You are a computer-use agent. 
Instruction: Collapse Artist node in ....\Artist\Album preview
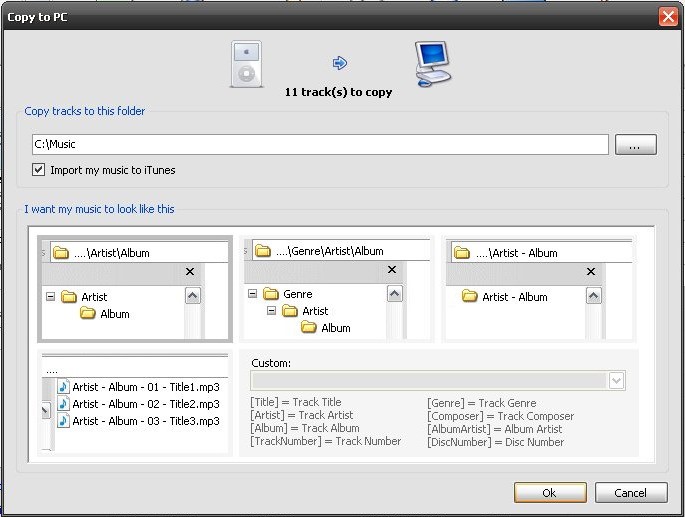(50, 297)
